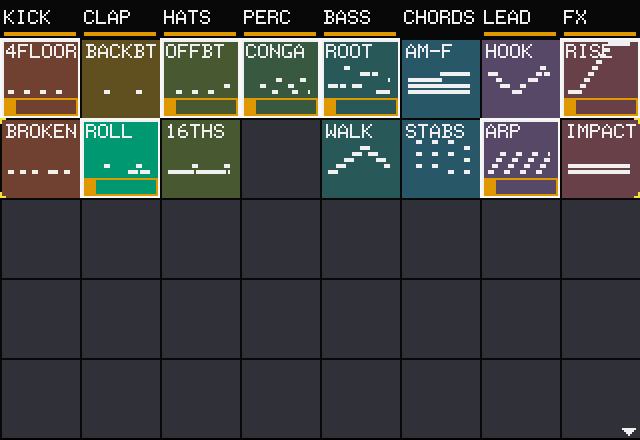Launch the 16THS hats clip
Image resolution: width=640 pixels, height=440 pixels.
click(200, 158)
